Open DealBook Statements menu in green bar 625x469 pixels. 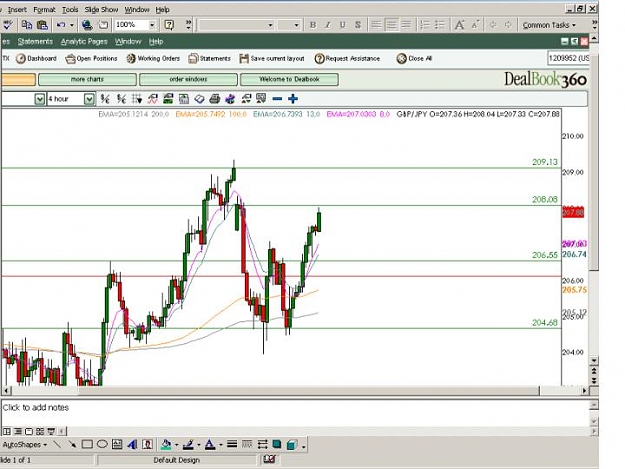tap(35, 41)
